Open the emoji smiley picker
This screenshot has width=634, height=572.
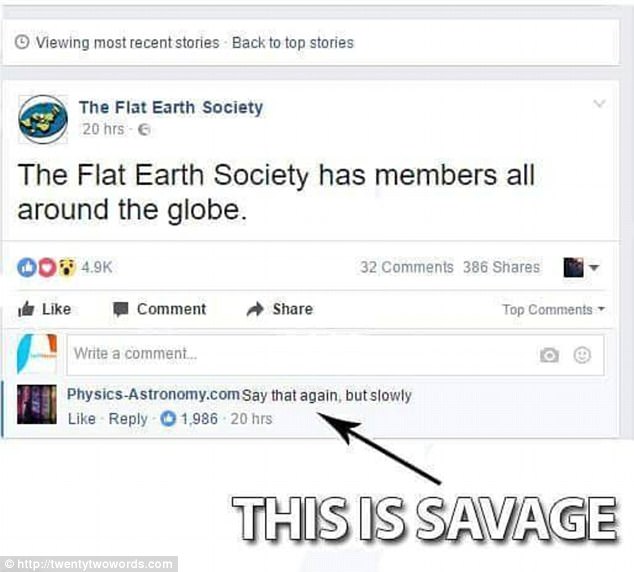tap(582, 355)
